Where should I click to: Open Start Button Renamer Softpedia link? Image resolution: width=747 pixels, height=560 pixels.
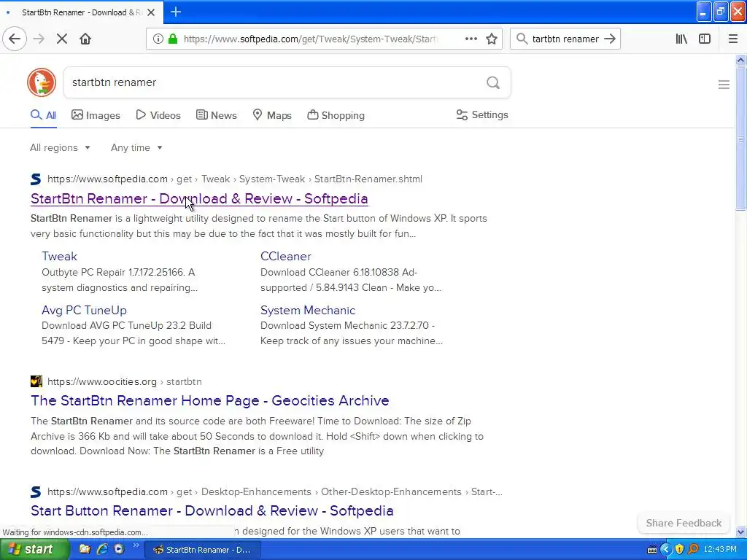tap(212, 510)
